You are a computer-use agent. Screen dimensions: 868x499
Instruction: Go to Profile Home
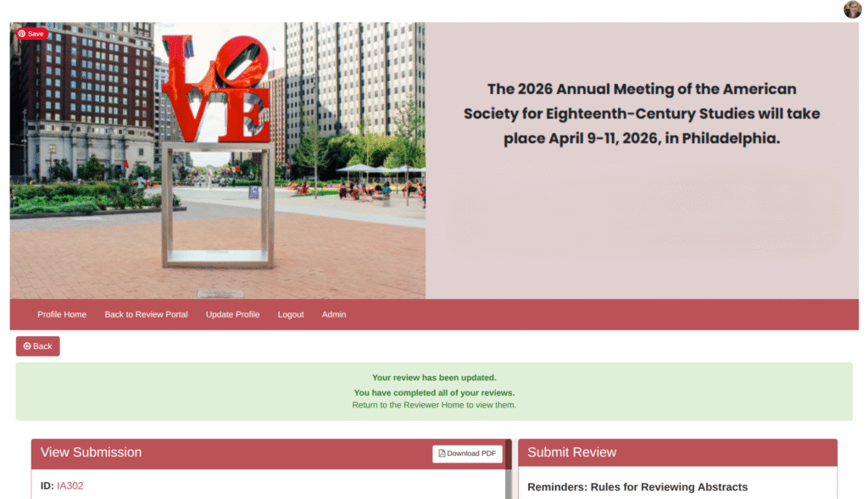pos(62,314)
